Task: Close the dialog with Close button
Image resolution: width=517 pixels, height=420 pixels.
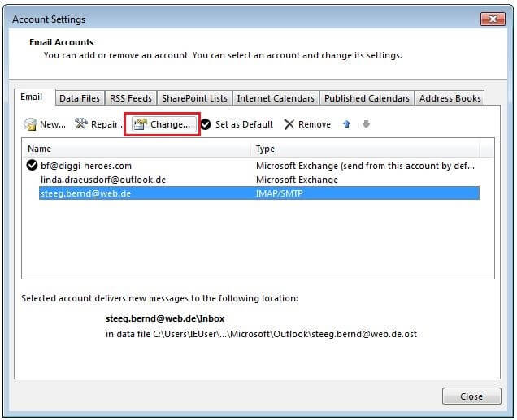Action: tap(471, 396)
